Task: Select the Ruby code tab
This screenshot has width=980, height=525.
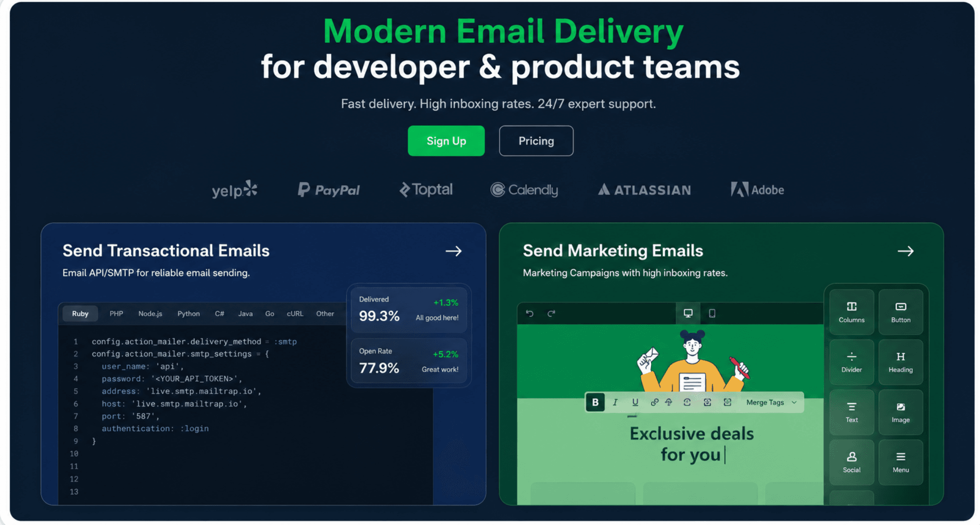Action: click(x=80, y=313)
